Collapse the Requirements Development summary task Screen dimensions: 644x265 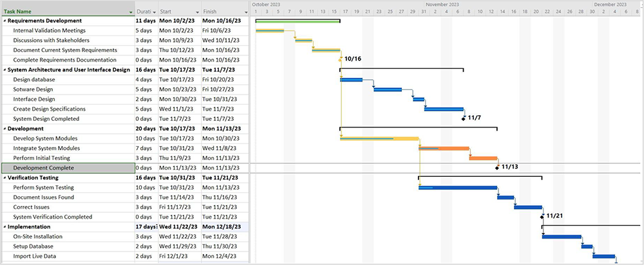pos(5,21)
